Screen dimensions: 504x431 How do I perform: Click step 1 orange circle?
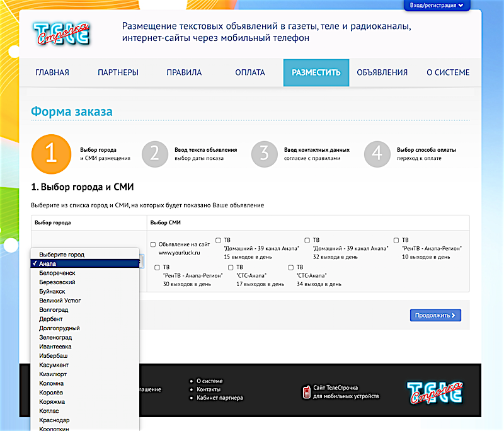click(x=52, y=154)
